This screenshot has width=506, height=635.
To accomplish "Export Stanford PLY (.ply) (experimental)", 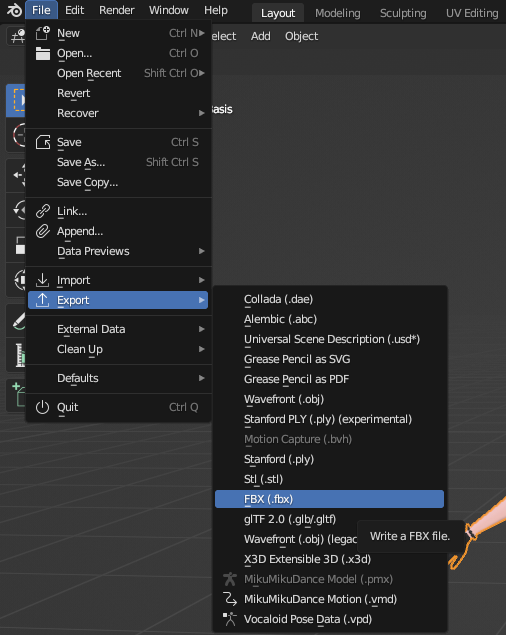I will click(x=329, y=419).
